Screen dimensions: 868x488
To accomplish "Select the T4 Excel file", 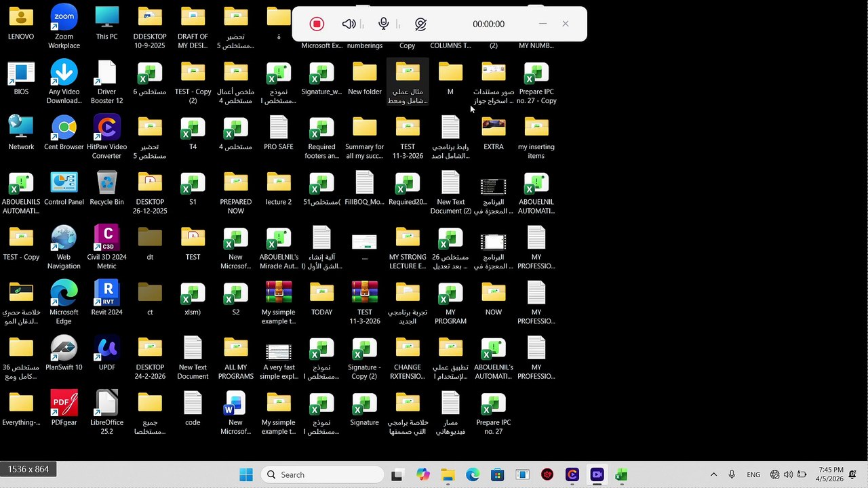I will click(193, 133).
